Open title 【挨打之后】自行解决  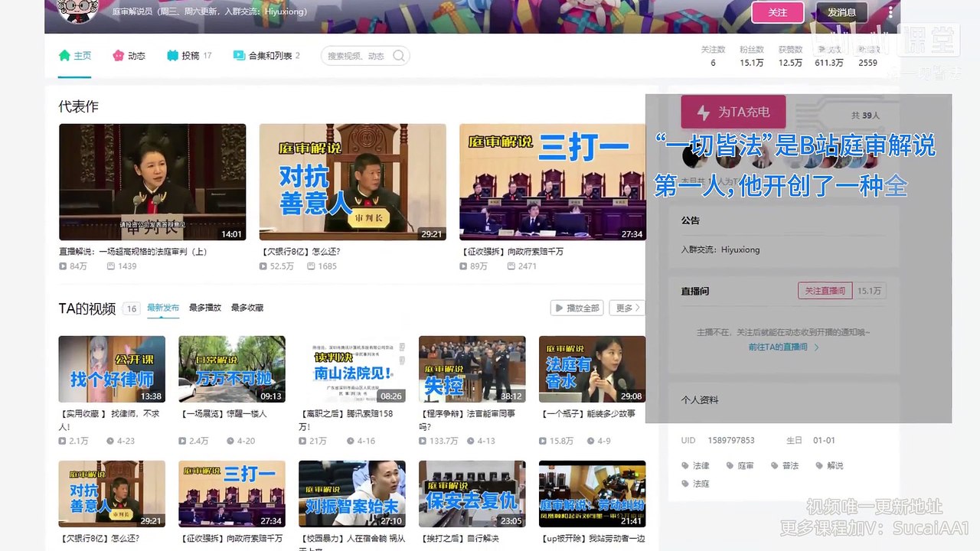(x=459, y=539)
